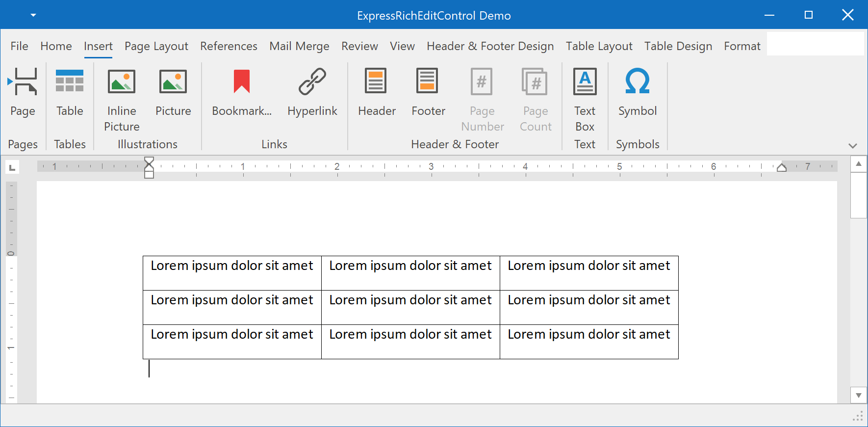Open the Symbol picker
The width and height of the screenshot is (868, 427).
tap(637, 81)
